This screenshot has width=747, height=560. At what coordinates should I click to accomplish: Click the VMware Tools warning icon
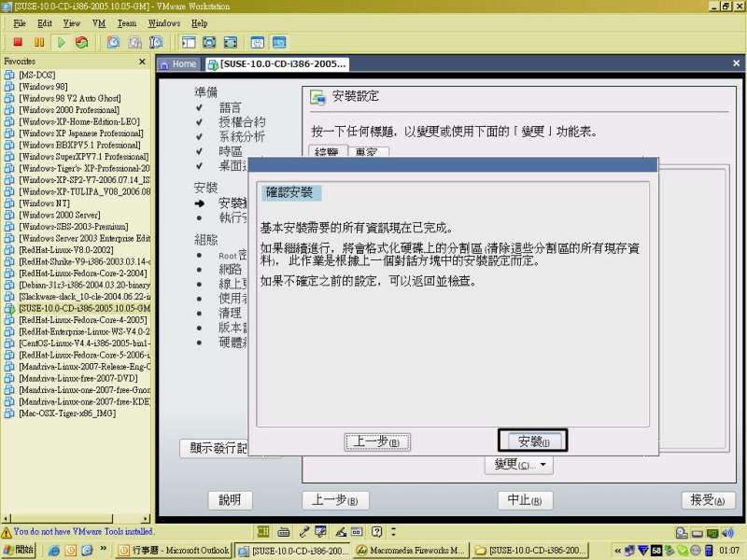click(7, 532)
